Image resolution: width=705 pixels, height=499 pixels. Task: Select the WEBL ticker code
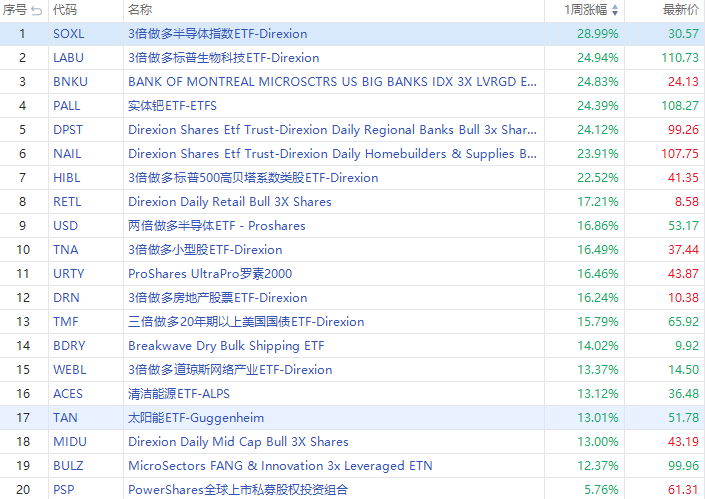click(70, 370)
